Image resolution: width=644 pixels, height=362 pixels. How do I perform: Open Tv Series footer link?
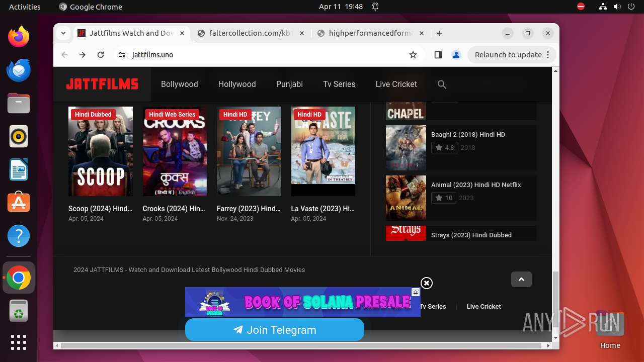[x=433, y=307]
